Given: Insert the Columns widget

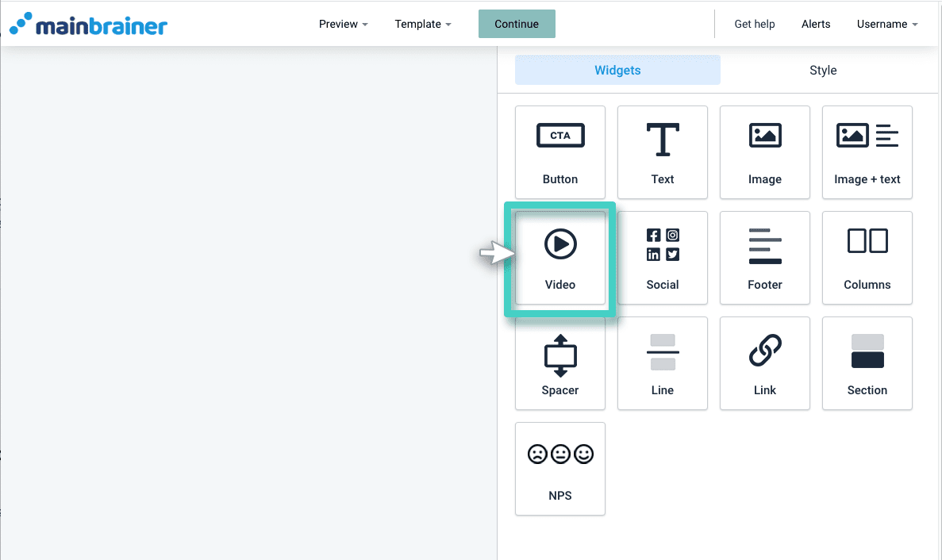Looking at the screenshot, I should coord(867,257).
